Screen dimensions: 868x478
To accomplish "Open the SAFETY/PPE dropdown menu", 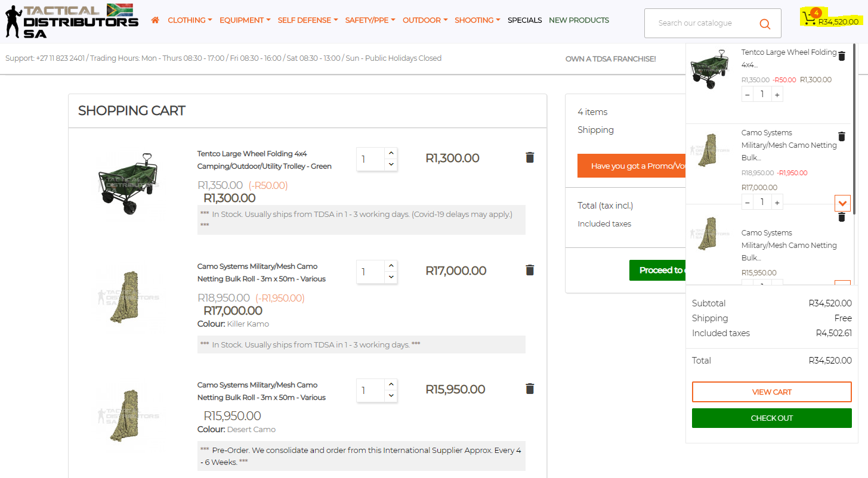I will coord(370,20).
